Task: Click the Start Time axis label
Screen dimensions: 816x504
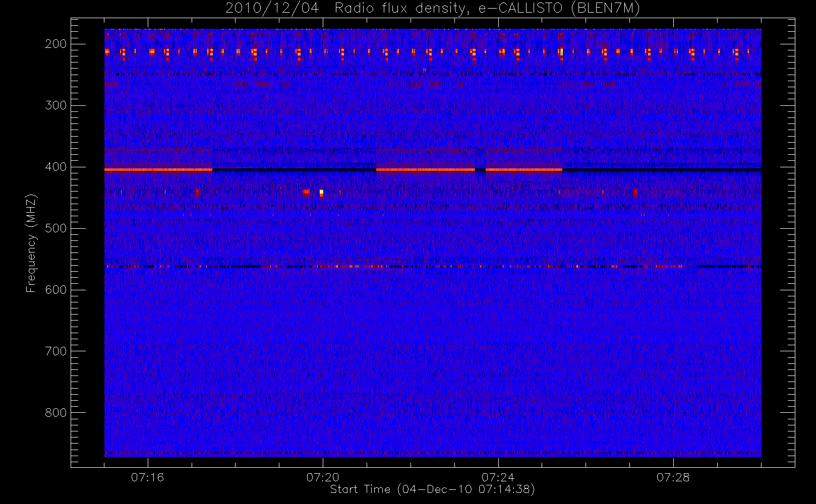Action: (432, 489)
